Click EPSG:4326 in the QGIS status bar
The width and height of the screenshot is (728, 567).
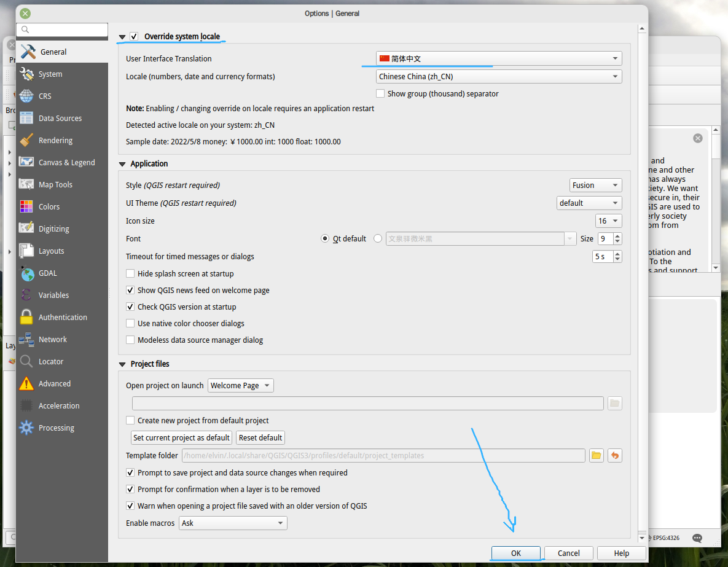click(x=666, y=538)
